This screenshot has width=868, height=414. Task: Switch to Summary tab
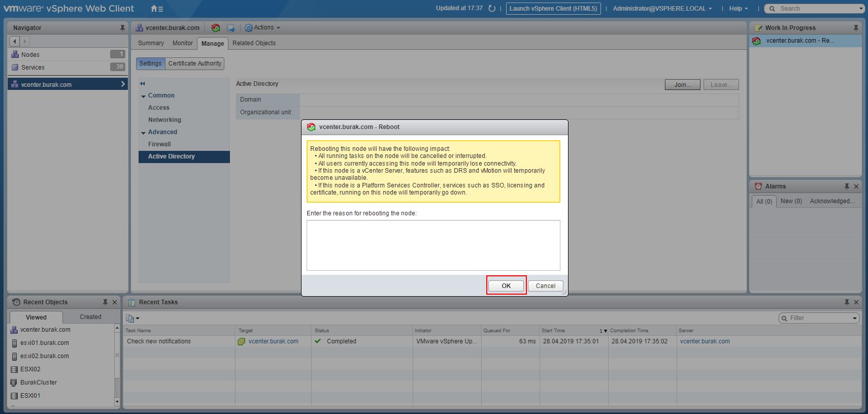(151, 43)
